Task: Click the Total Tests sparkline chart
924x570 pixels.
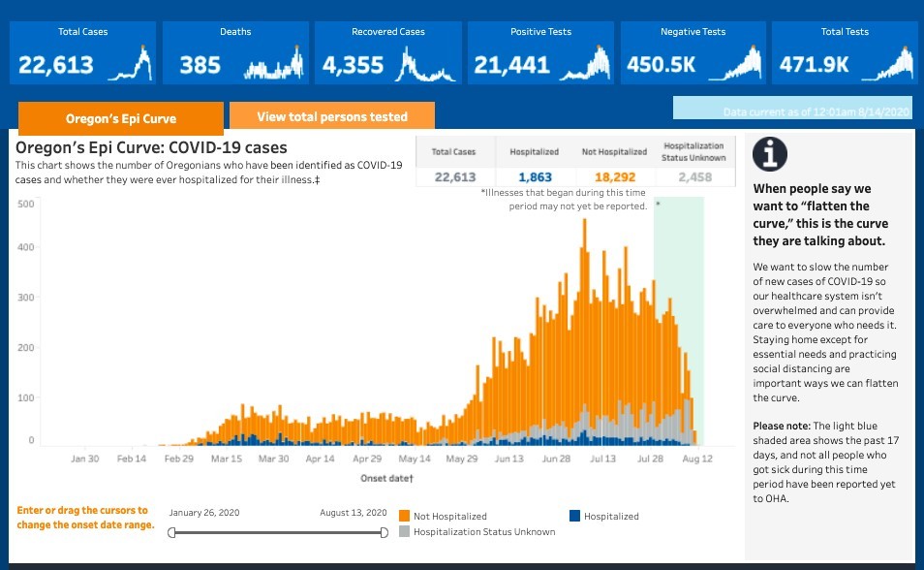Action: pyautogui.click(x=887, y=64)
